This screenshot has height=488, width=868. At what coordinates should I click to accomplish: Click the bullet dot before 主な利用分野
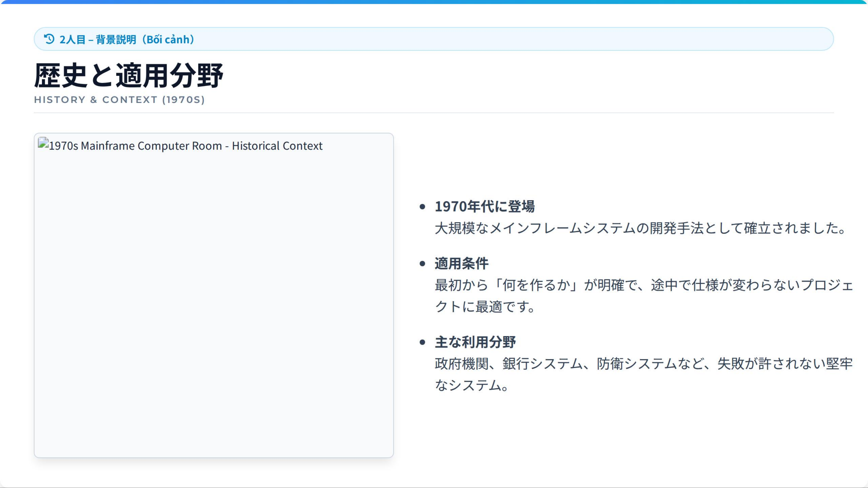[422, 342]
